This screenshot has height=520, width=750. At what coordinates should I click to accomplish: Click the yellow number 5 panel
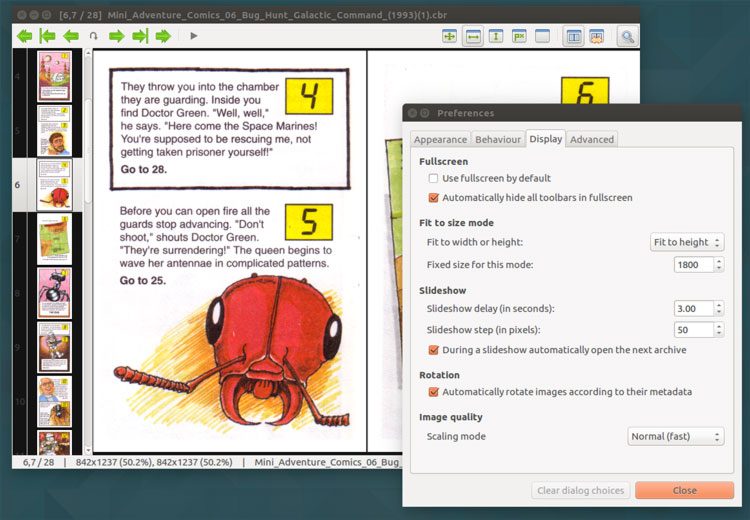309,222
